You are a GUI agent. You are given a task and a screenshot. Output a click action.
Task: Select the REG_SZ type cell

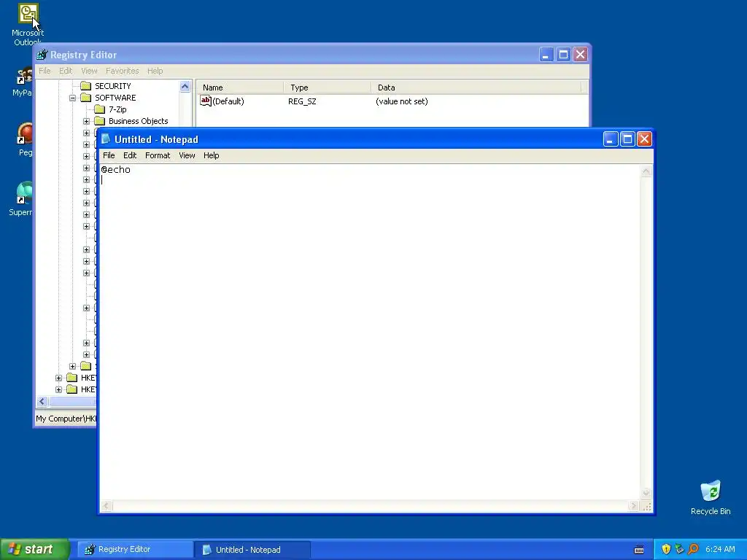click(x=302, y=101)
